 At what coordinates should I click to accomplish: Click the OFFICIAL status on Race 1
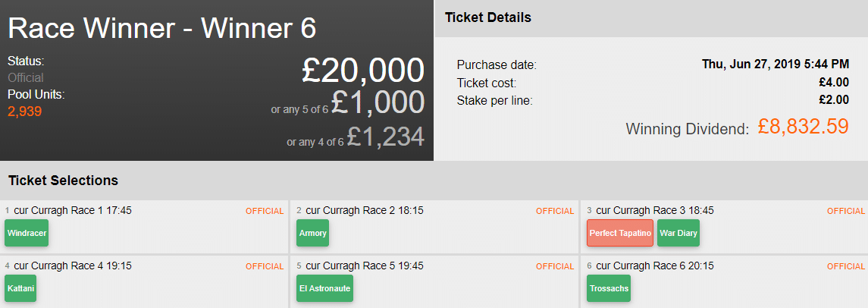tap(264, 211)
